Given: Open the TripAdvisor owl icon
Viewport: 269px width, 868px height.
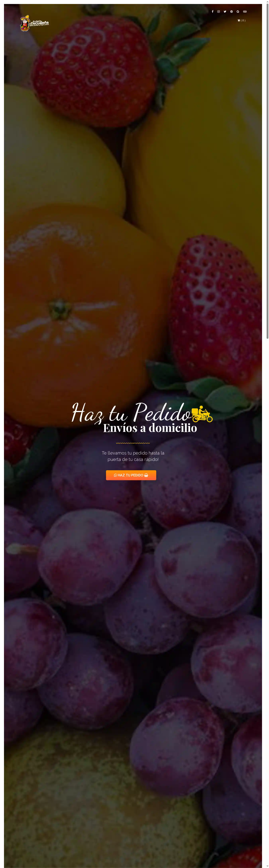Looking at the screenshot, I should (x=245, y=11).
